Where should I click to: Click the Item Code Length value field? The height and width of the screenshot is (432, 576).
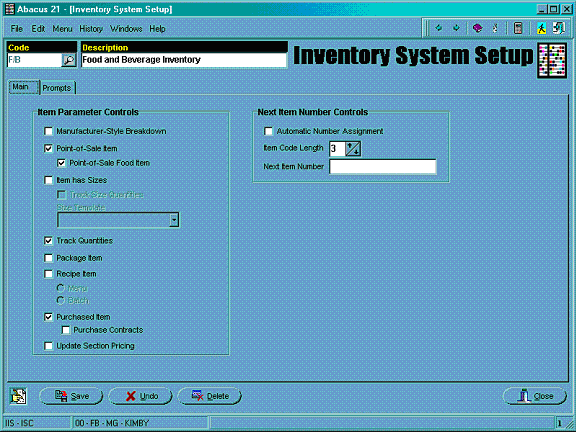coord(337,148)
